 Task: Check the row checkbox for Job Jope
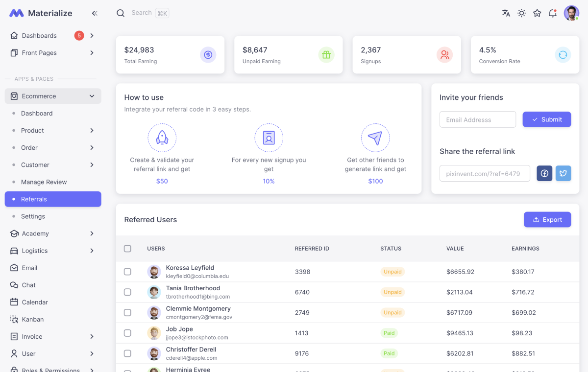pyautogui.click(x=127, y=333)
